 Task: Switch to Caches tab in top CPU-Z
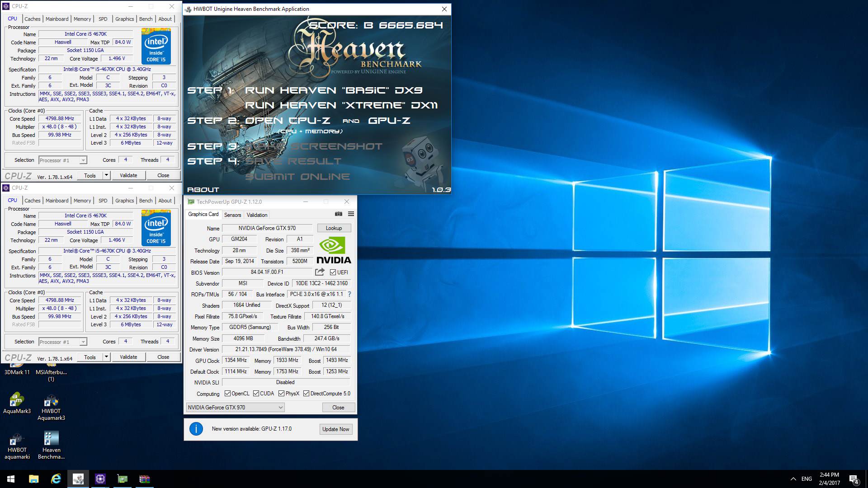click(x=32, y=19)
